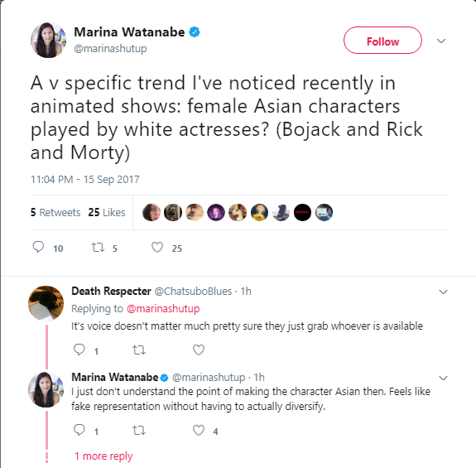Open the @marinashutup mention in Replying to

click(163, 309)
